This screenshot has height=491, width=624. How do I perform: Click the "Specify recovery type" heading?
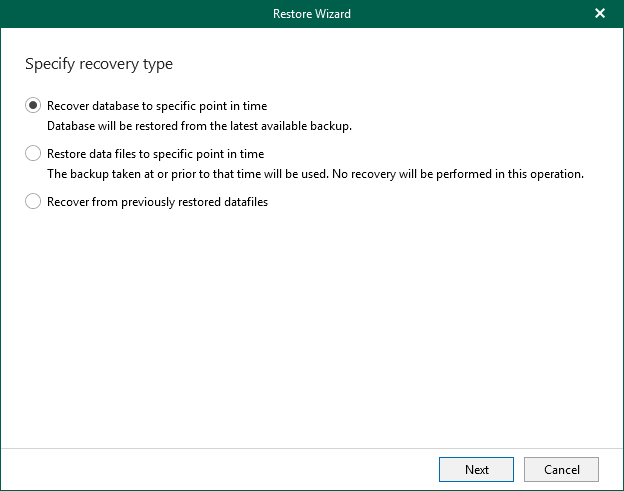point(98,64)
